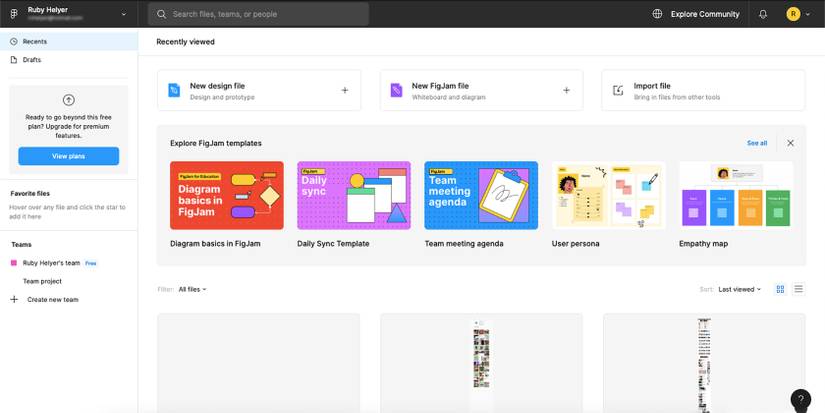The height and width of the screenshot is (413, 825).
Task: Click the blue design file icon
Action: pyautogui.click(x=174, y=90)
